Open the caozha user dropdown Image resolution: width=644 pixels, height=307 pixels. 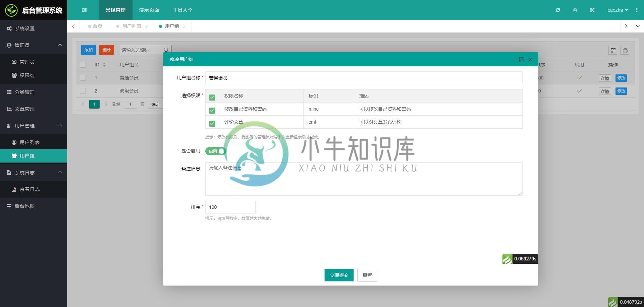(x=618, y=10)
